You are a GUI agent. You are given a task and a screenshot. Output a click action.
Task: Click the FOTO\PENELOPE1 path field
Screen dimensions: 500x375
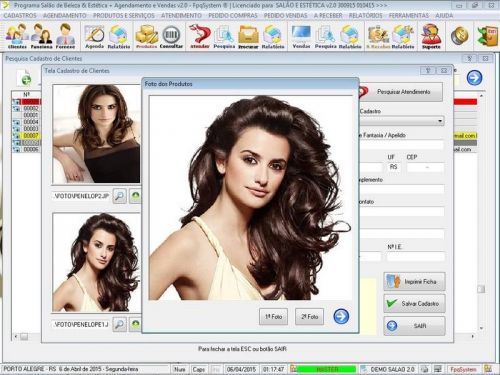coord(81,324)
